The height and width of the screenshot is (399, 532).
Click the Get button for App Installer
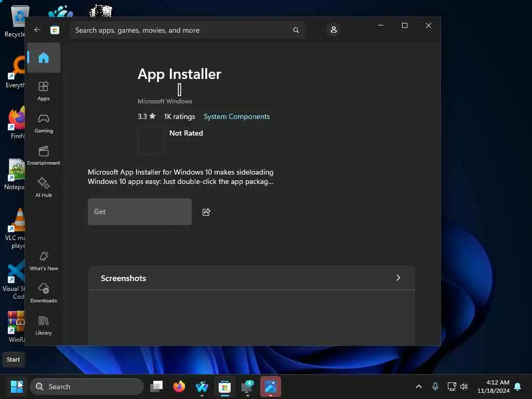[x=140, y=212]
